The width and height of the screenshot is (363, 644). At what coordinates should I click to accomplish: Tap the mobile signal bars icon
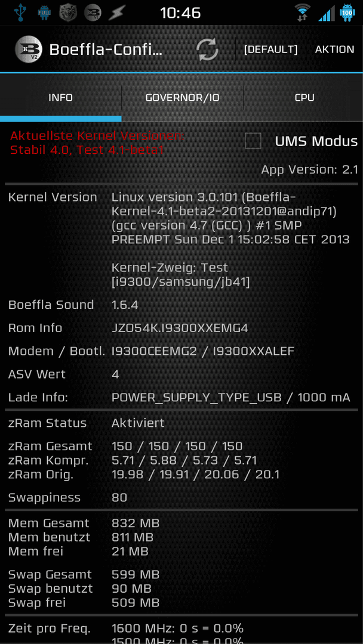tap(327, 14)
